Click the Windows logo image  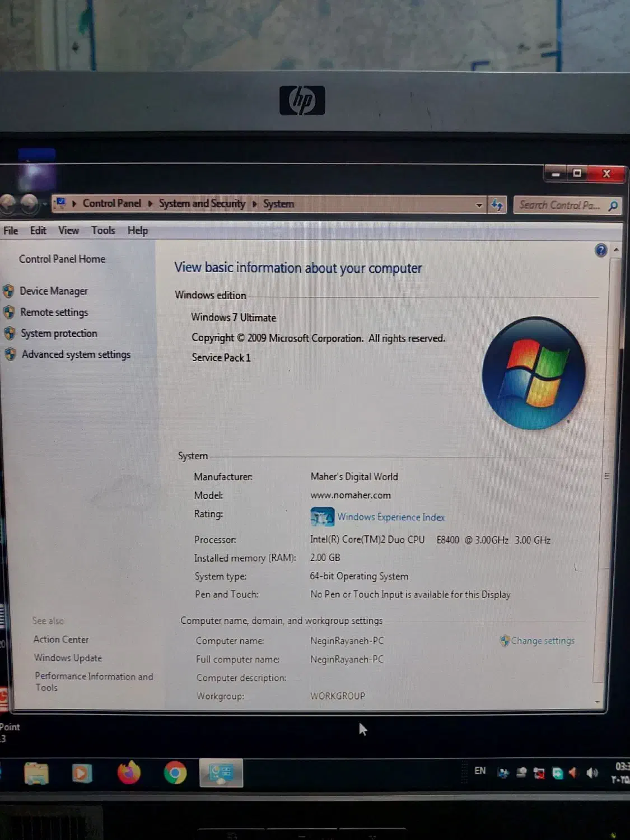pyautogui.click(x=533, y=374)
